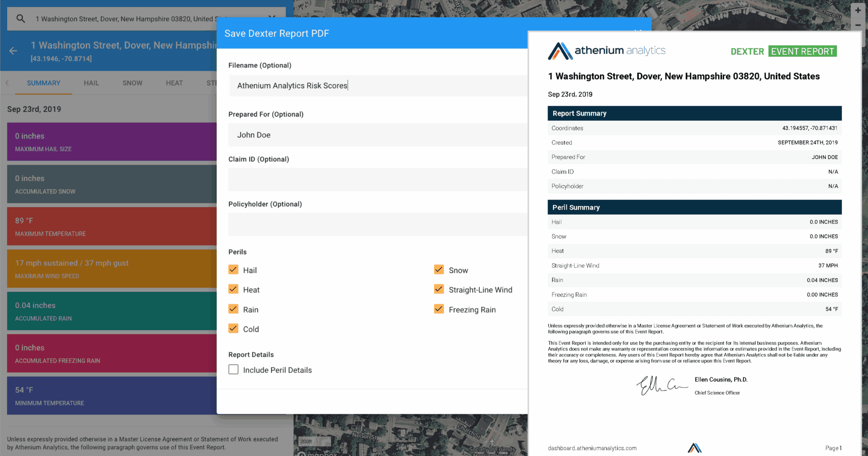Click inside the Claim ID input field

click(x=377, y=180)
